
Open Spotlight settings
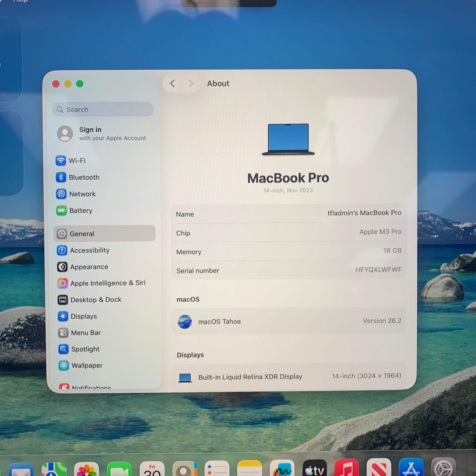tap(79, 349)
